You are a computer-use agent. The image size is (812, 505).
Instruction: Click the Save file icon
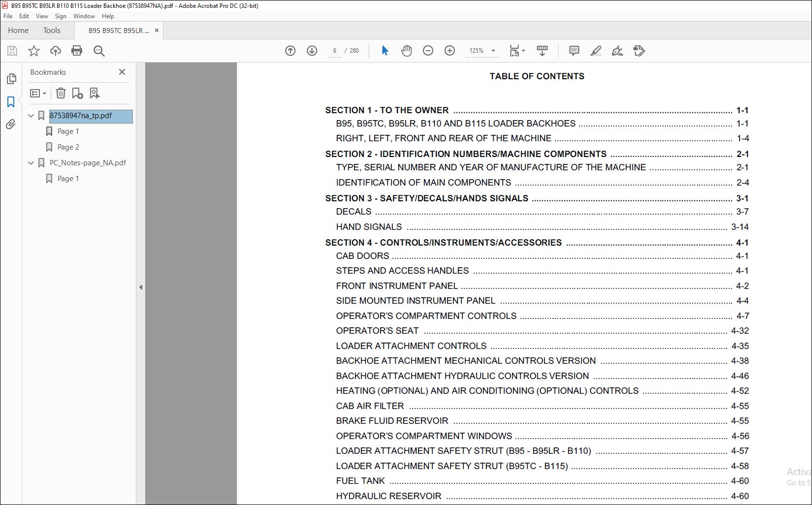coord(12,51)
